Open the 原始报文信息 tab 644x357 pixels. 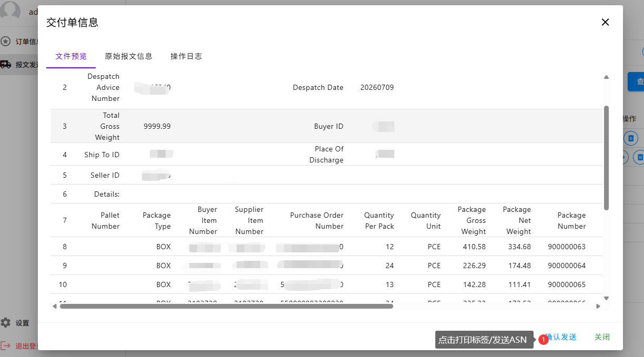click(x=128, y=56)
